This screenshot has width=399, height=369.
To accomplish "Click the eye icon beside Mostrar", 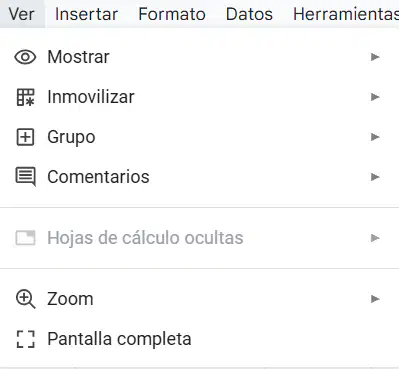I will coord(25,57).
